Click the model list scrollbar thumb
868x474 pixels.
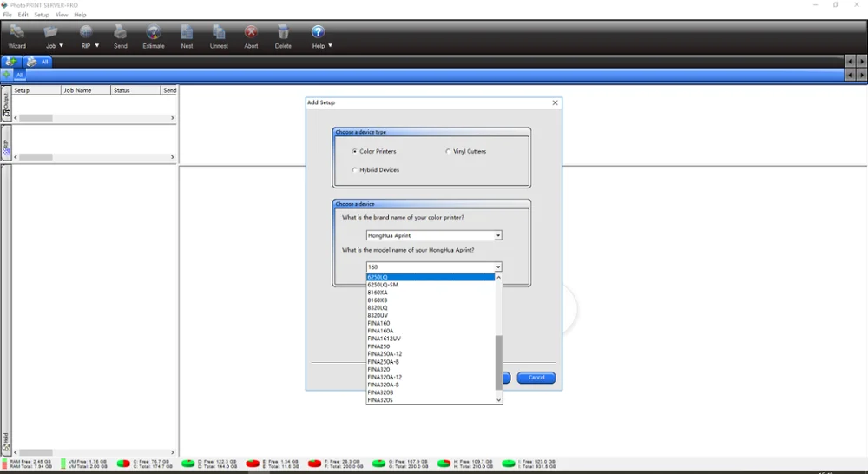[x=498, y=363]
